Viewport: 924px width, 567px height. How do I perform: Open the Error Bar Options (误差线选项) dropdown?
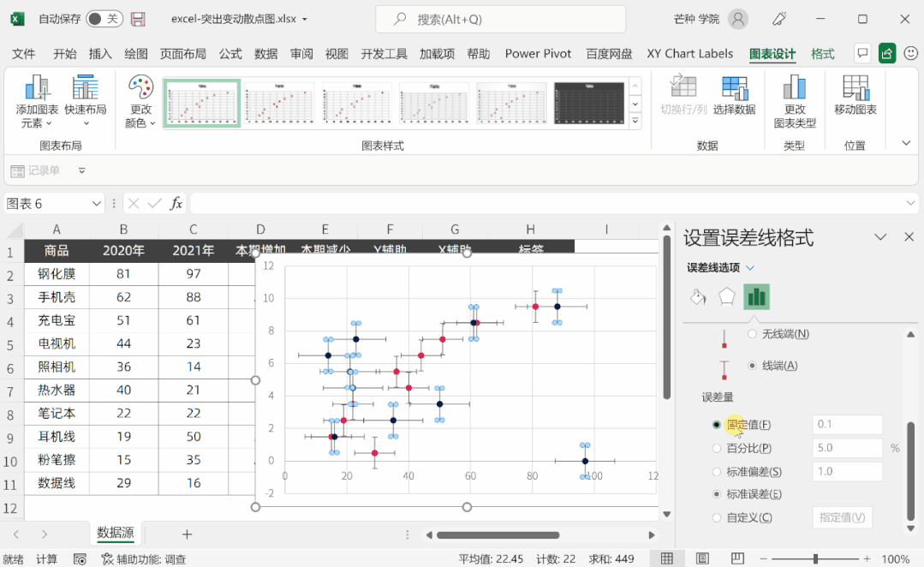tap(750, 268)
